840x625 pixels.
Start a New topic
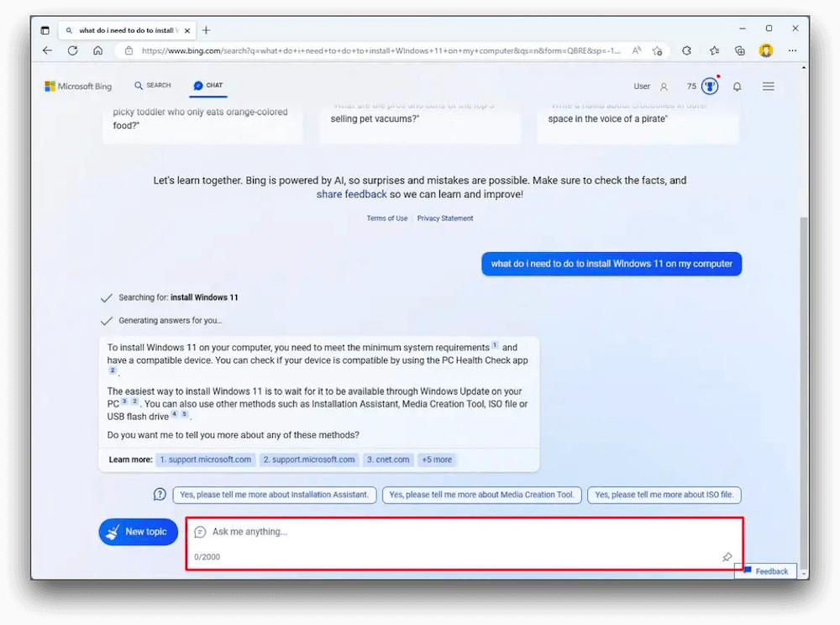click(x=139, y=532)
